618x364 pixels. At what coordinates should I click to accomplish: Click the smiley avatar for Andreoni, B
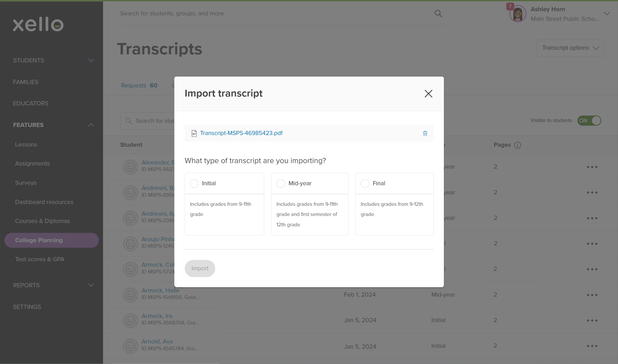[130, 193]
